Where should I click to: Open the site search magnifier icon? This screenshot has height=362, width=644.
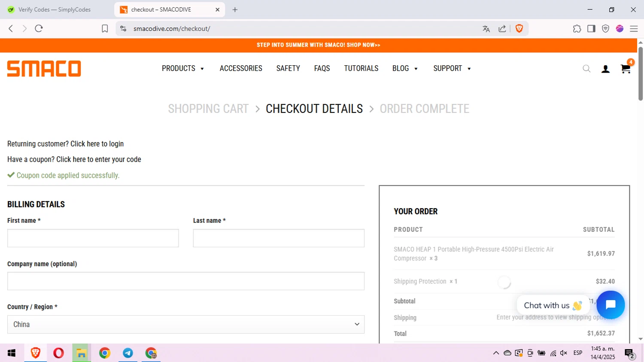click(586, 69)
